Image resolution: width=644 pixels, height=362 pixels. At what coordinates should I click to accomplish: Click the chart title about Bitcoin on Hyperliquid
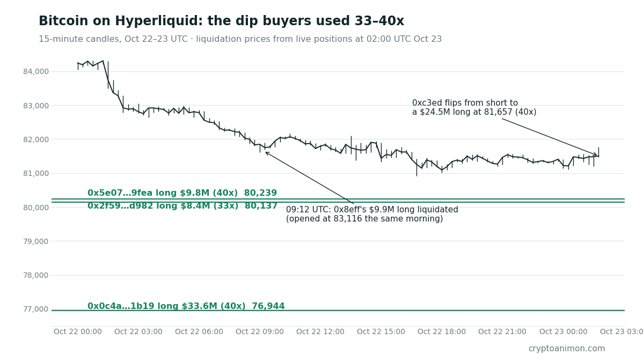click(221, 21)
